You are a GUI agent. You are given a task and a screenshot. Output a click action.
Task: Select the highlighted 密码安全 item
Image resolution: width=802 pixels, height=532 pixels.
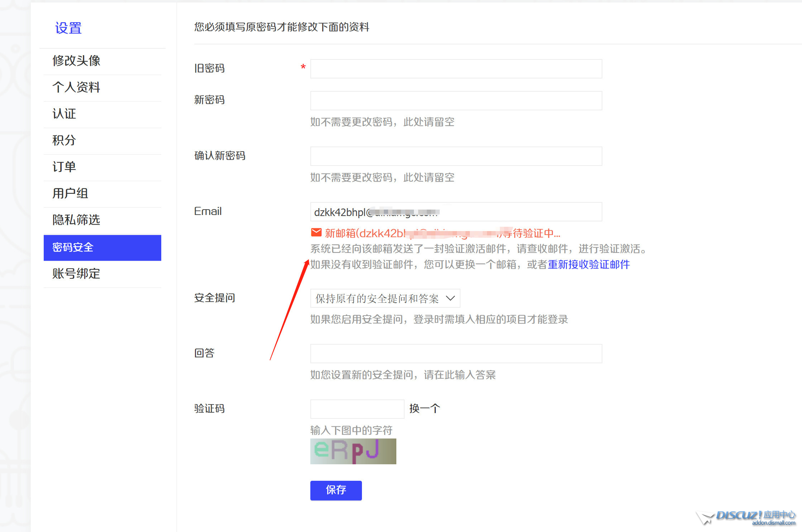click(x=73, y=247)
